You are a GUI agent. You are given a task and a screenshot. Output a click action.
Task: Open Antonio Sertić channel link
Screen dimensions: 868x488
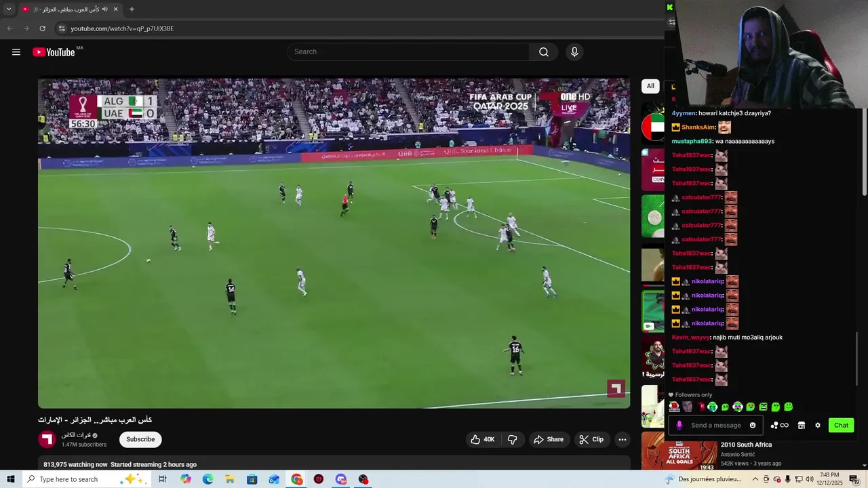738,454
